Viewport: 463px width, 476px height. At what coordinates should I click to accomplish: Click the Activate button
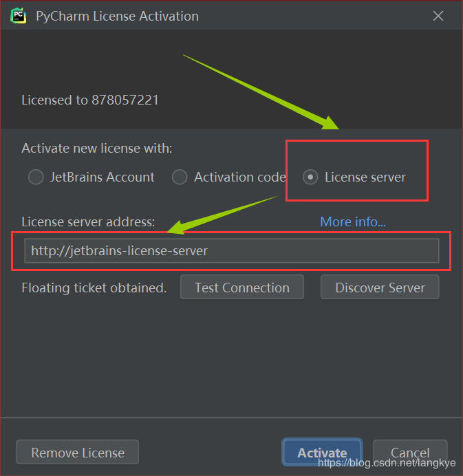[322, 452]
